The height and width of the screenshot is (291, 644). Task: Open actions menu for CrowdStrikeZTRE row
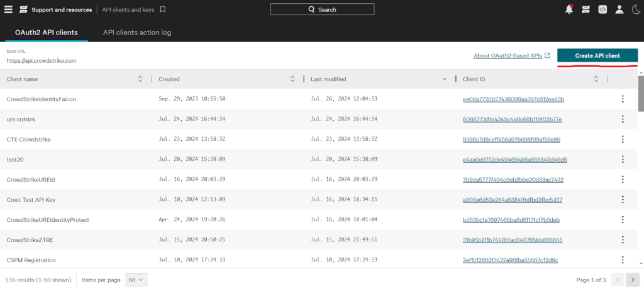(x=623, y=239)
